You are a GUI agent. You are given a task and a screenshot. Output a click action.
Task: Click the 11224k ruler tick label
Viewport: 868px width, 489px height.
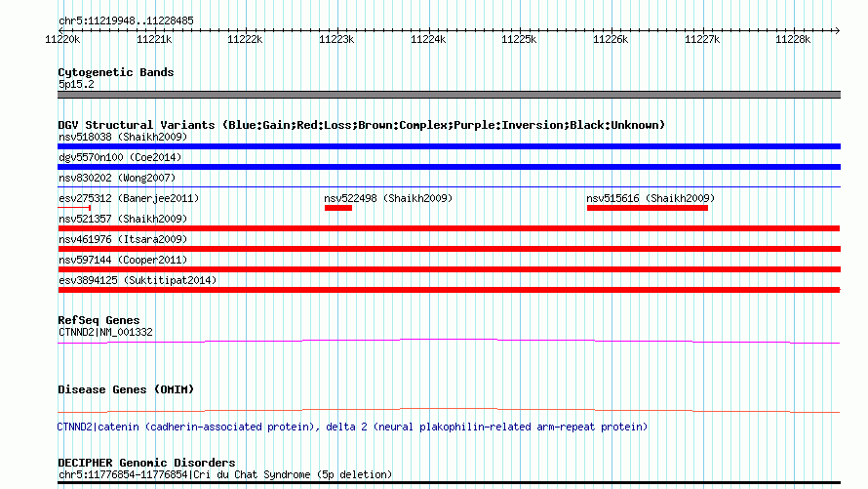[428, 39]
